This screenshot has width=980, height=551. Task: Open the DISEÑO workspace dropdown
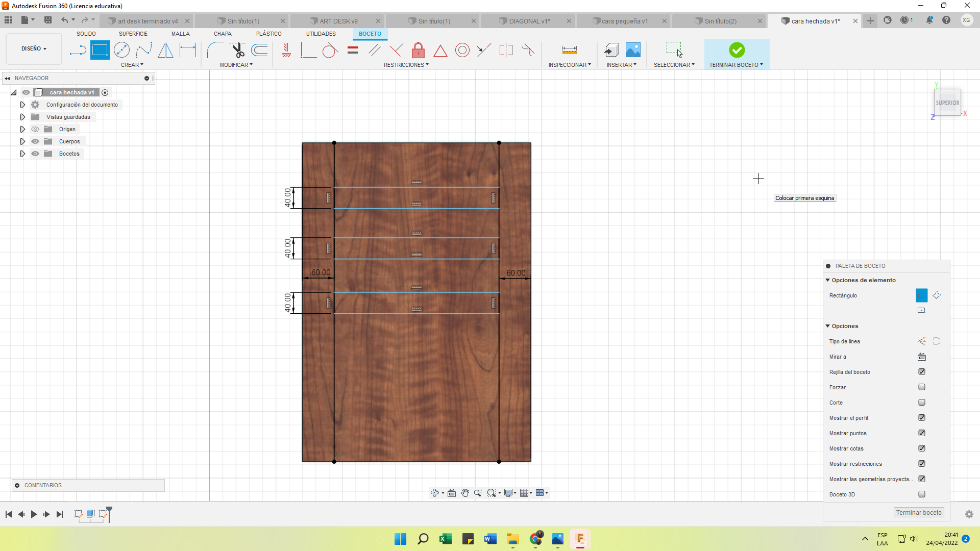pos(34,49)
